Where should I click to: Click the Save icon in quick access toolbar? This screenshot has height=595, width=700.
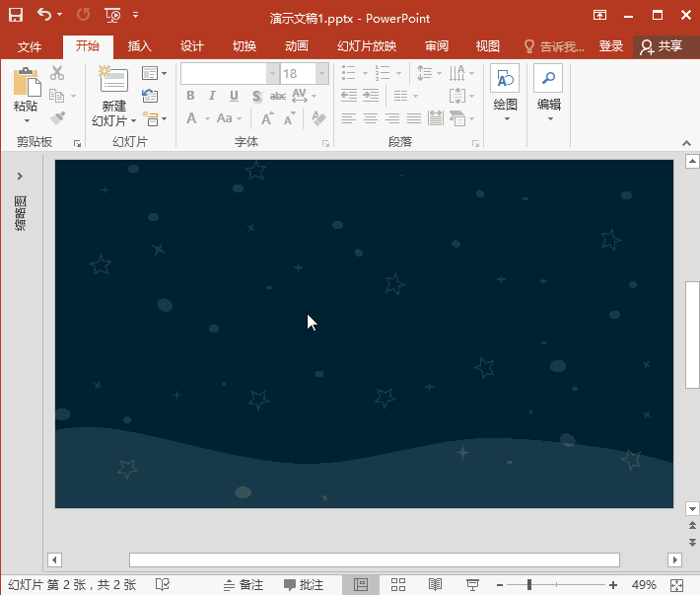click(16, 15)
